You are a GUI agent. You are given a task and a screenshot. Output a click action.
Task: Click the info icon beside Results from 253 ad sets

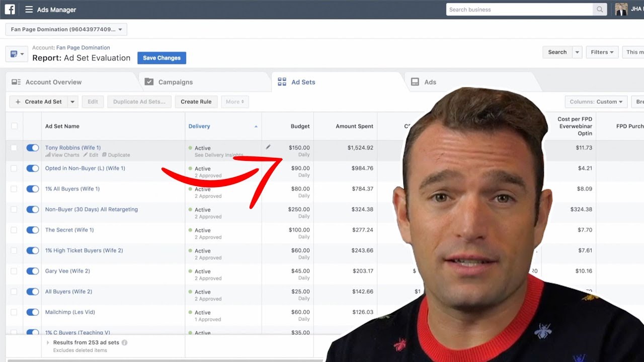[124, 342]
